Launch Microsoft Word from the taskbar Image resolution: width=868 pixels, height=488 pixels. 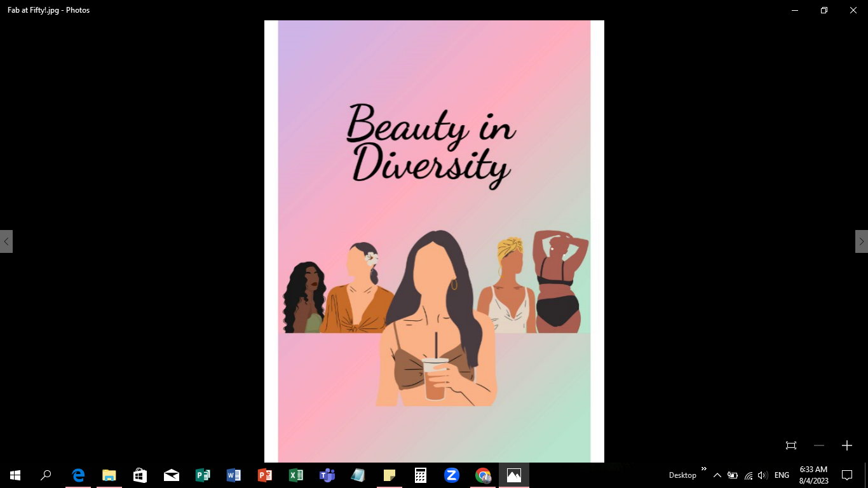coord(234,475)
